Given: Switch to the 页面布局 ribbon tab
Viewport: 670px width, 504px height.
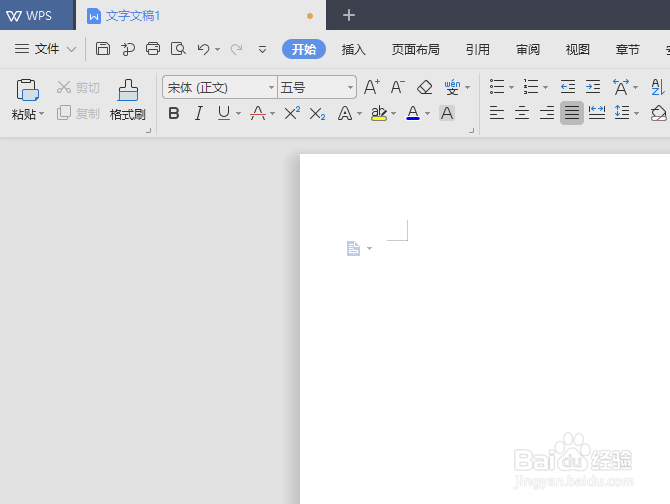Looking at the screenshot, I should [x=416, y=50].
